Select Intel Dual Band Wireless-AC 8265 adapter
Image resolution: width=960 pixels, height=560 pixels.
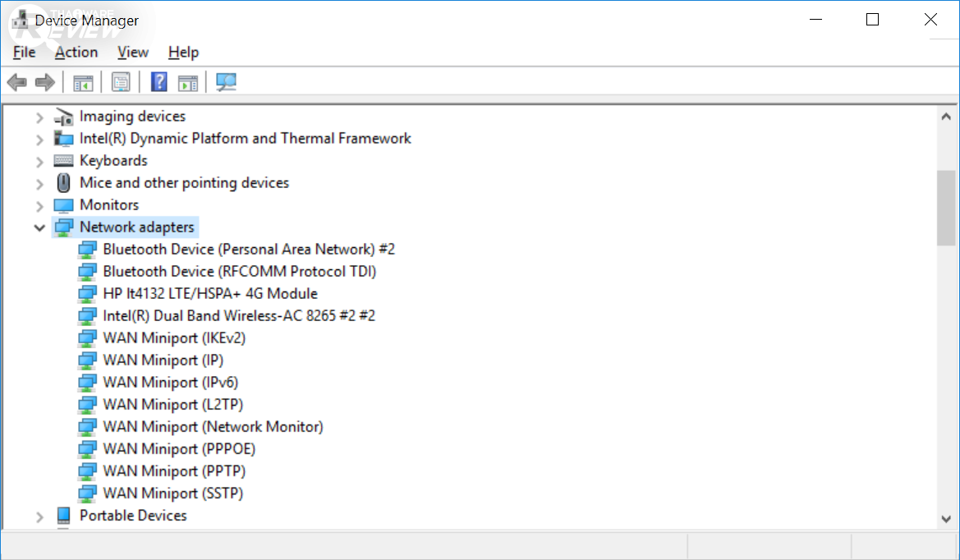238,315
